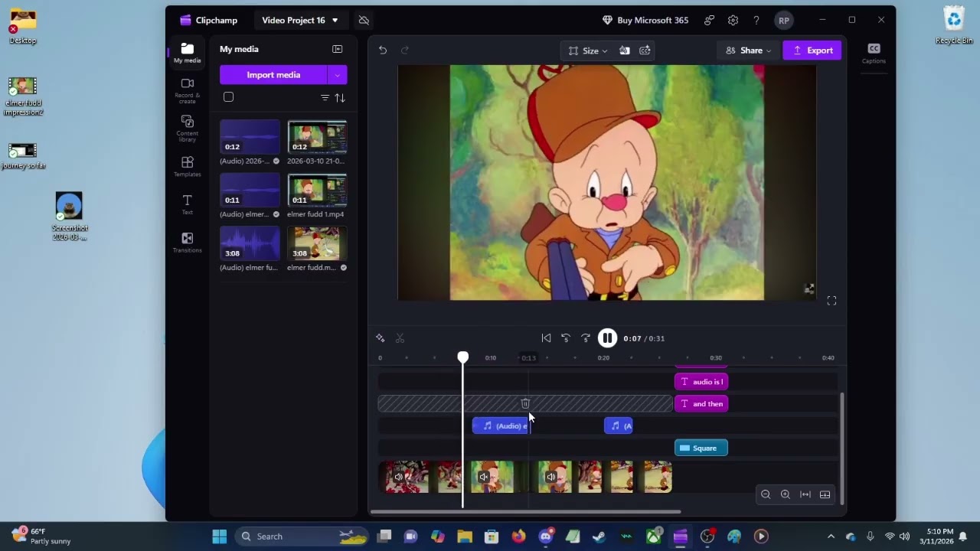980x551 pixels.
Task: Click the vertical timeline scrollbar
Action: pos(842,448)
